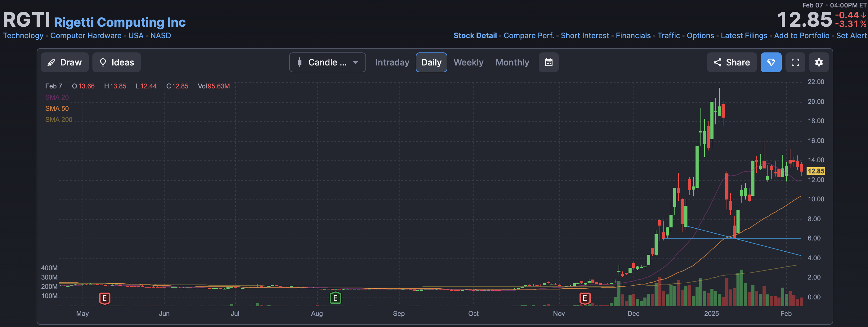Open the Draw tool
The height and width of the screenshot is (327, 868).
(65, 62)
